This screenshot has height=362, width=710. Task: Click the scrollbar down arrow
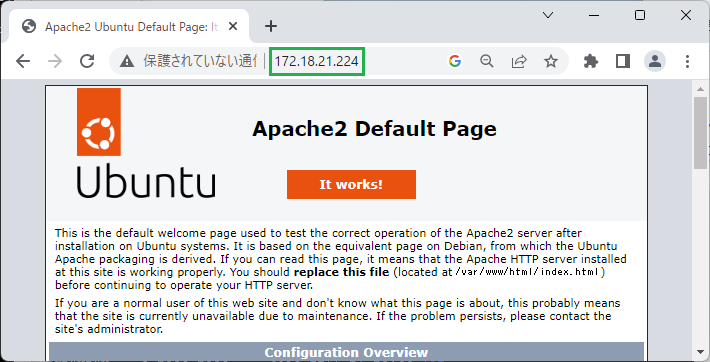point(700,352)
